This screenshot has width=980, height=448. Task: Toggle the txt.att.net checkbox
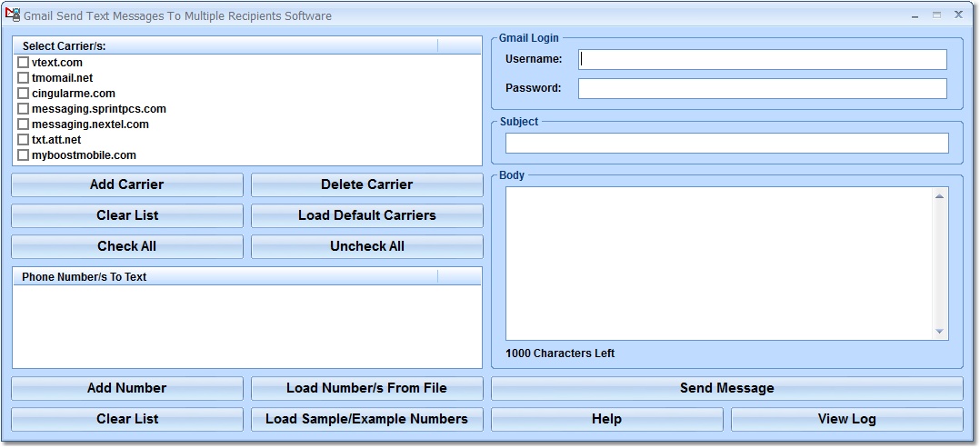click(23, 139)
